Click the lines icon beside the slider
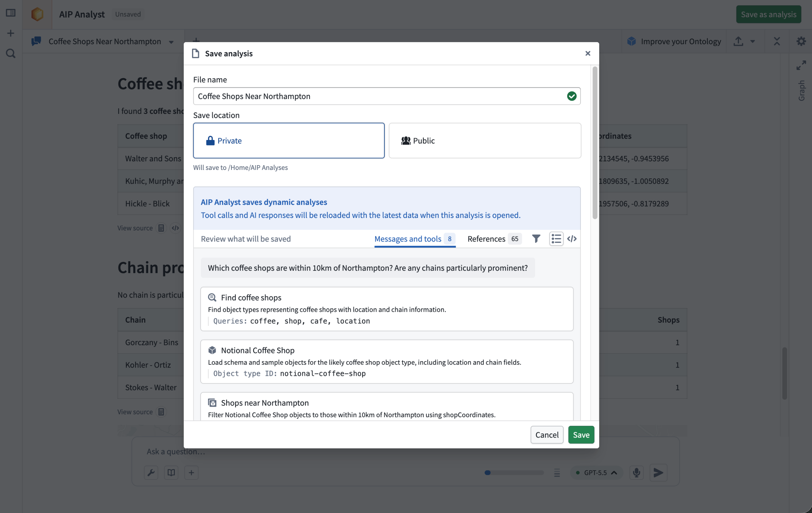Viewport: 812px width, 513px height. [x=557, y=473]
